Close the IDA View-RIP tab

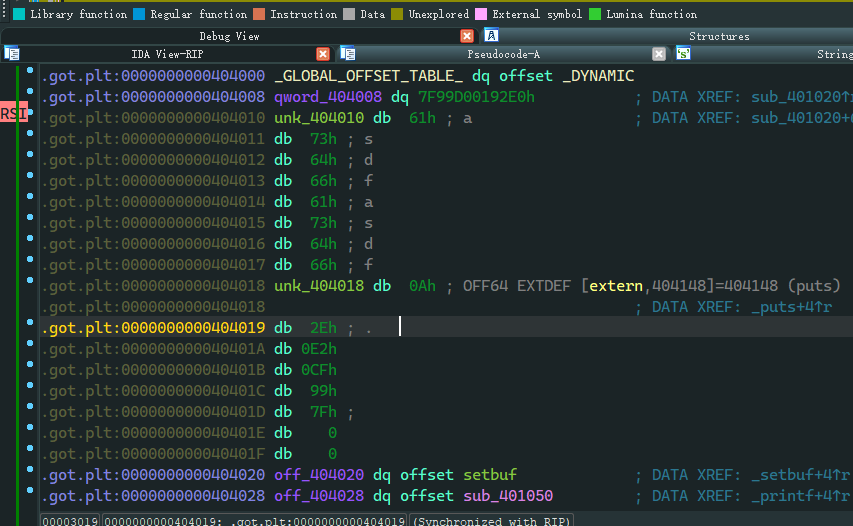[x=323, y=54]
